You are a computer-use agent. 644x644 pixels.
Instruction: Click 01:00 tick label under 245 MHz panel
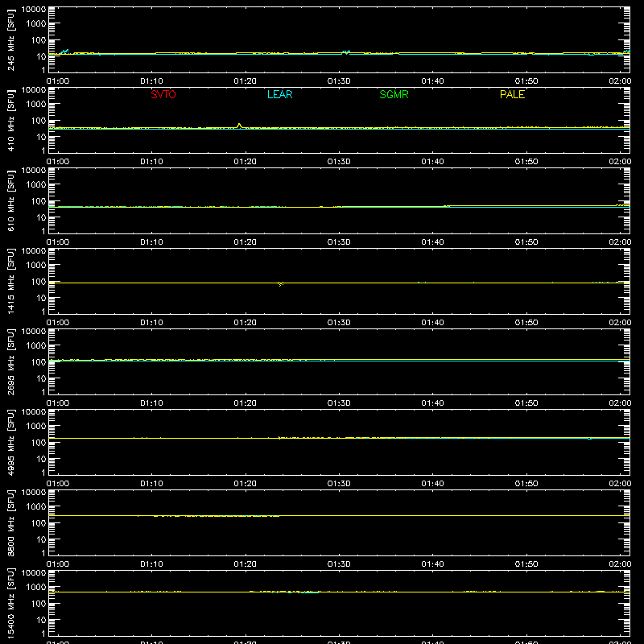[x=57, y=81]
